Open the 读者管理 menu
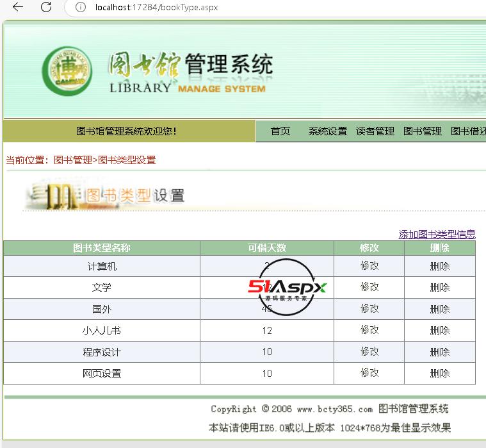The height and width of the screenshot is (448, 486). tap(375, 131)
